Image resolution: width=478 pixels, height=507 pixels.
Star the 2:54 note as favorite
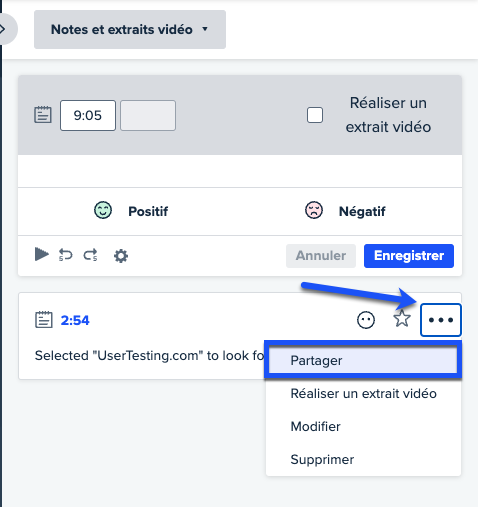(x=402, y=319)
